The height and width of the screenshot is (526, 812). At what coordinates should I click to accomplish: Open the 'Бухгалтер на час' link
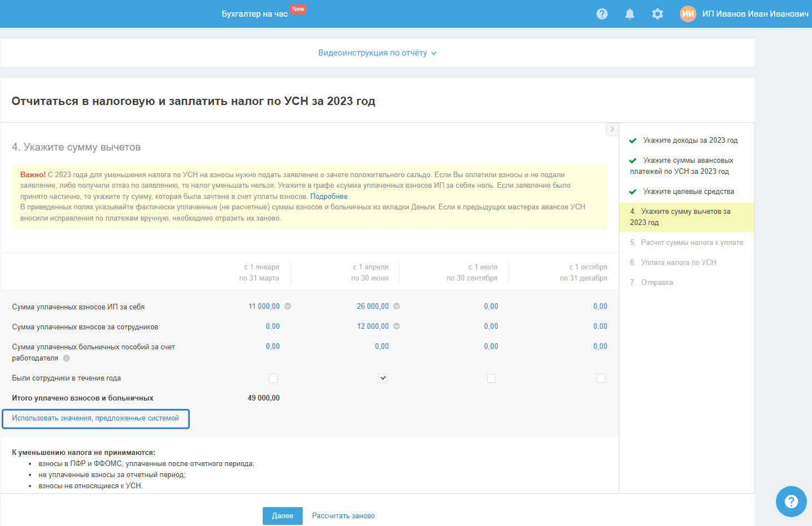point(255,14)
